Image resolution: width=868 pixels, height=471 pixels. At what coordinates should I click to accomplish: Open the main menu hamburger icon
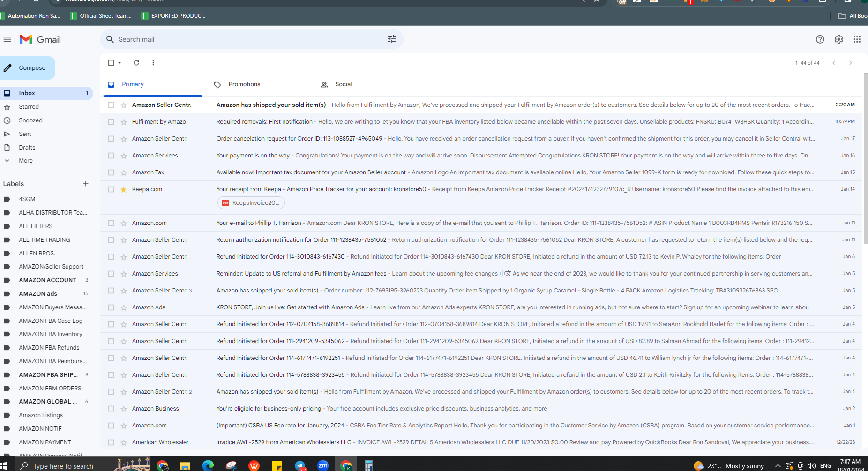click(x=7, y=39)
